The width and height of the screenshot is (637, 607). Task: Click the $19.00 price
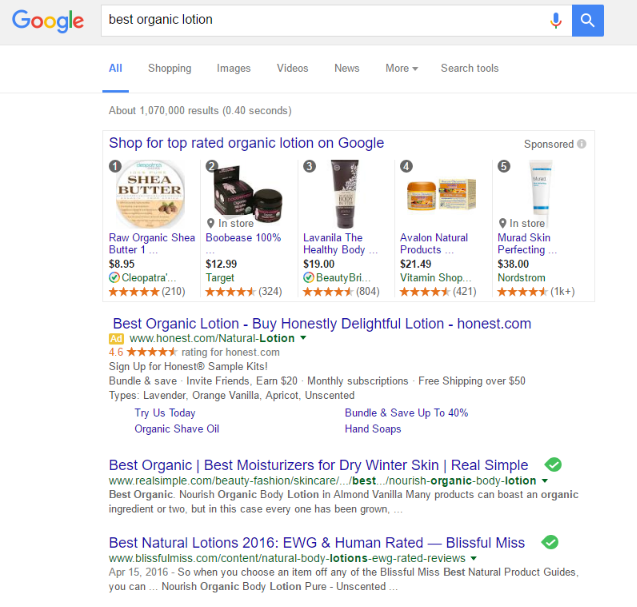(318, 264)
